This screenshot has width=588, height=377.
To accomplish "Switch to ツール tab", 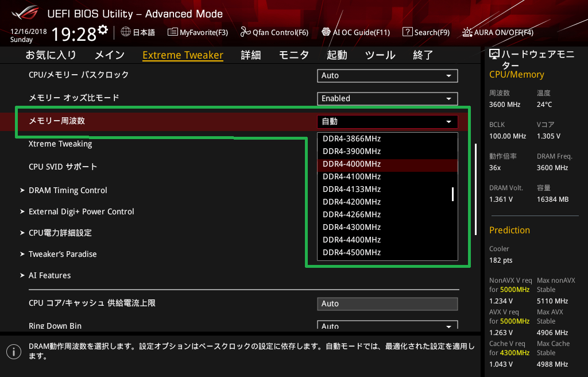I will coord(380,55).
